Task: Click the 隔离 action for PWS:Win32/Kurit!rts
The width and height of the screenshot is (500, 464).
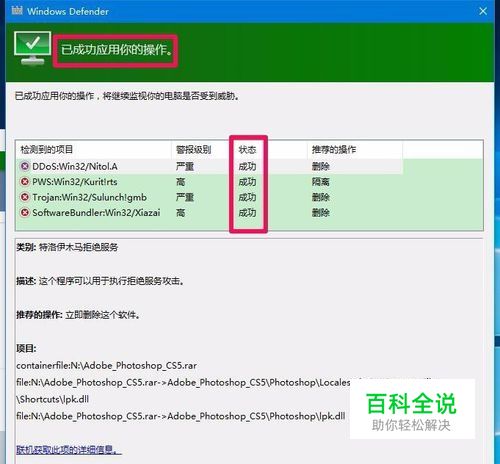Action: [321, 182]
